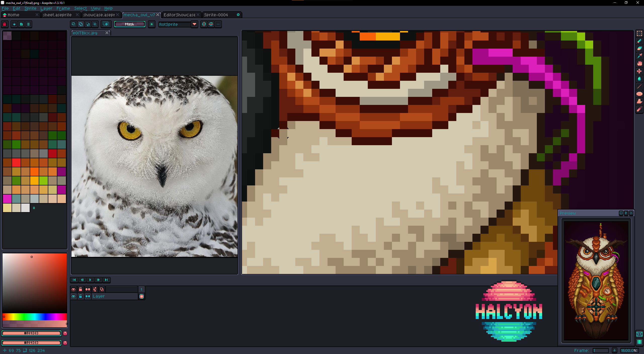Image resolution: width=644 pixels, height=354 pixels.
Task: Click the add to selection icon
Action: (81, 24)
